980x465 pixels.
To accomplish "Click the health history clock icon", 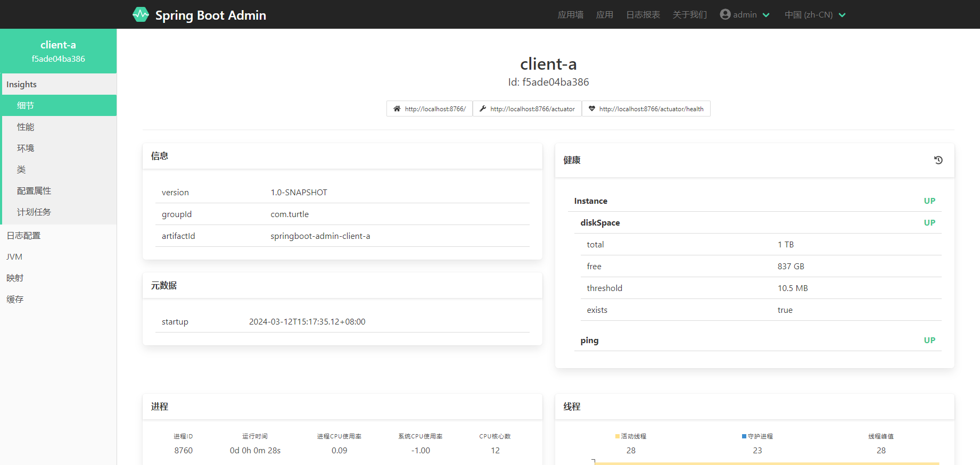I will pos(938,160).
